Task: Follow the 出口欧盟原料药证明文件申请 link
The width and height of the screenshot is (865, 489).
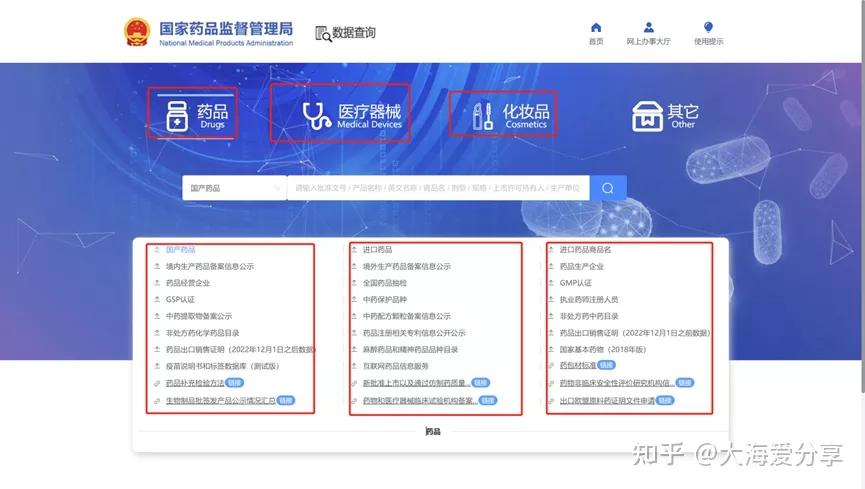Action: click(x=607, y=400)
